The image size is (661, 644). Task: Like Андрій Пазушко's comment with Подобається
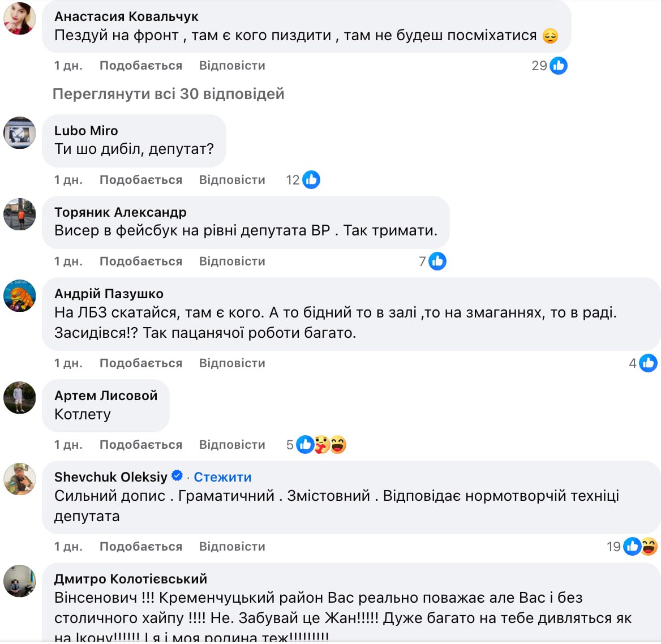(x=141, y=363)
